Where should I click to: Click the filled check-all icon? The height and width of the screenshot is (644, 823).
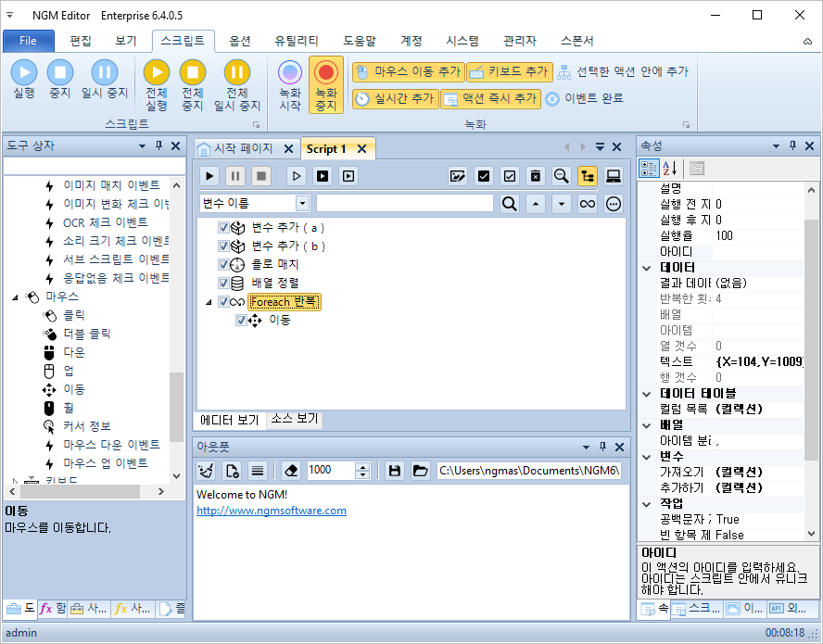pos(484,176)
